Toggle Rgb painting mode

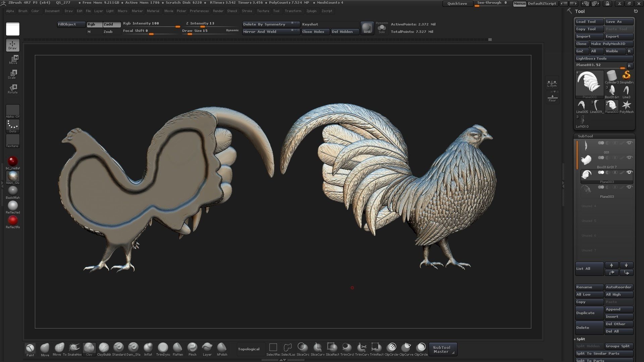94,24
